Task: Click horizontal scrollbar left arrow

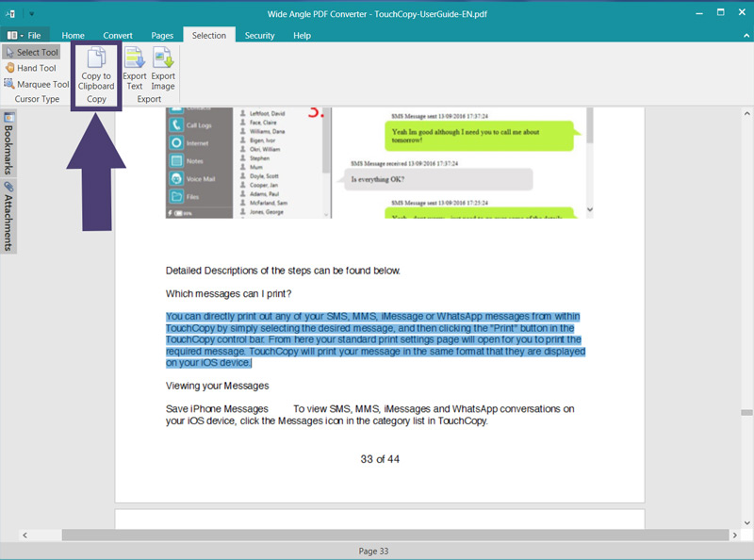Action: click(x=25, y=535)
